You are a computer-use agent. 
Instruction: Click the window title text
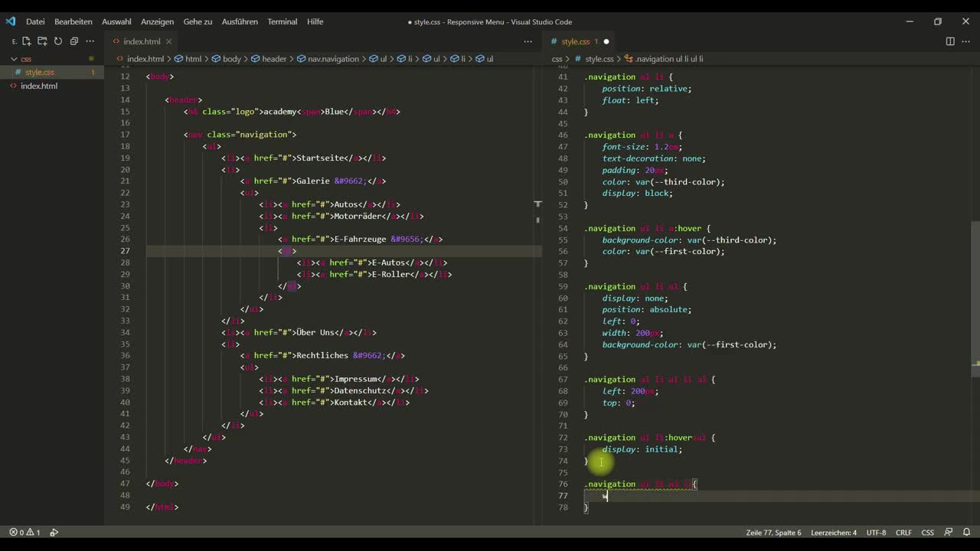pyautogui.click(x=490, y=21)
